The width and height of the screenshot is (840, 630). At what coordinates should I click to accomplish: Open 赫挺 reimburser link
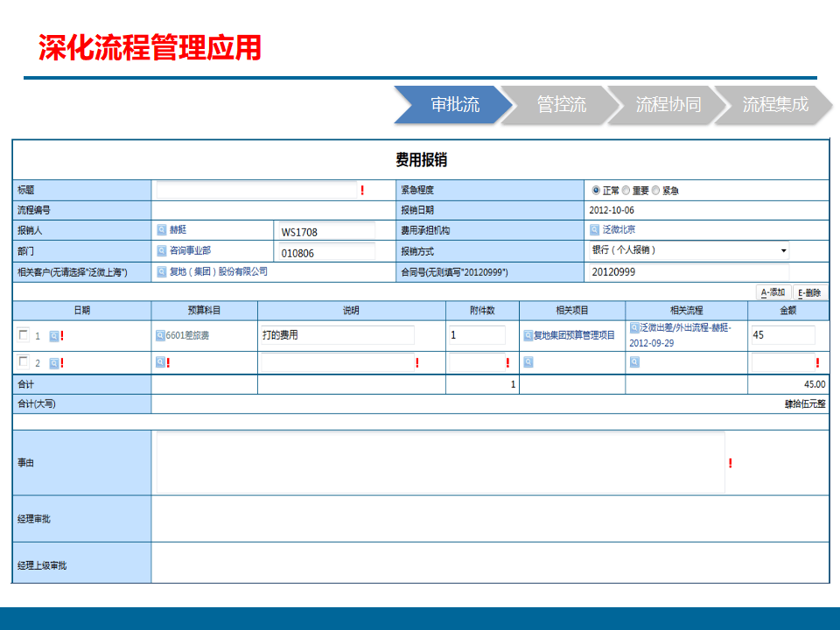point(178,230)
